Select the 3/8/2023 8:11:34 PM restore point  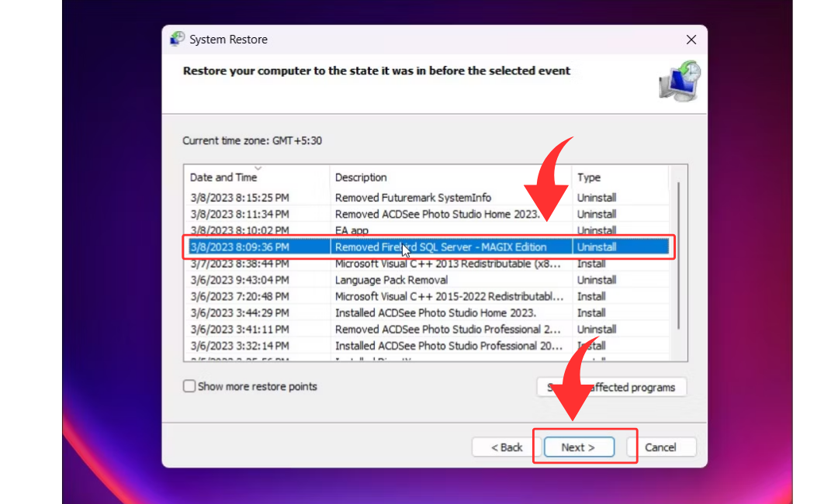[x=240, y=214]
